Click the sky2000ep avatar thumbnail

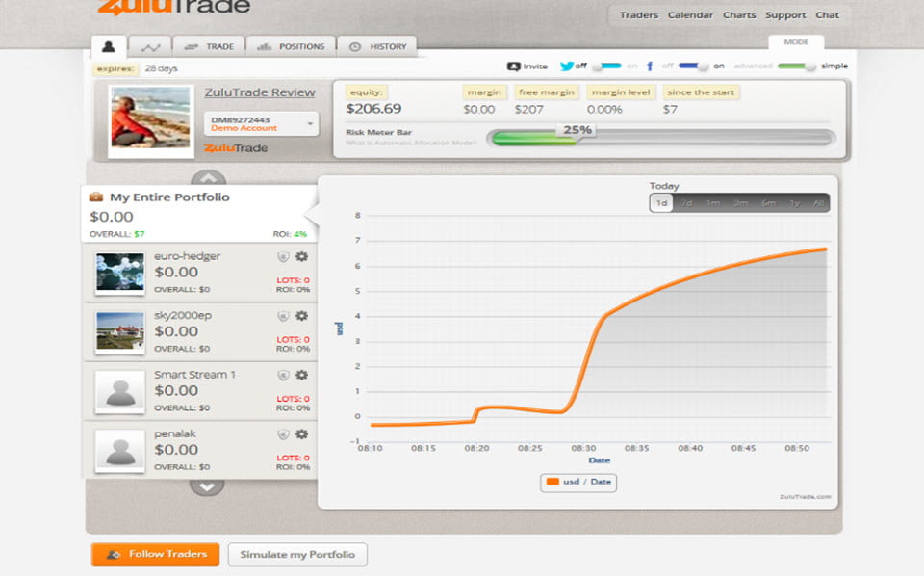[120, 331]
